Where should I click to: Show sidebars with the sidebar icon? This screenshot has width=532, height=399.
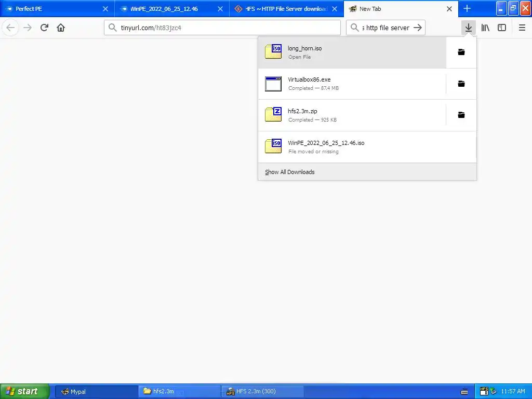click(x=501, y=28)
